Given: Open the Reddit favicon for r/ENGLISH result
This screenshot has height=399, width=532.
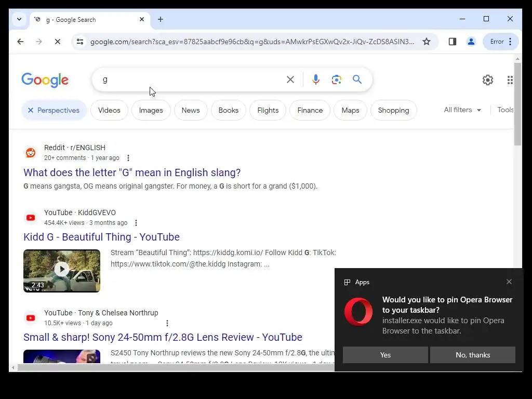Looking at the screenshot, I should [31, 152].
